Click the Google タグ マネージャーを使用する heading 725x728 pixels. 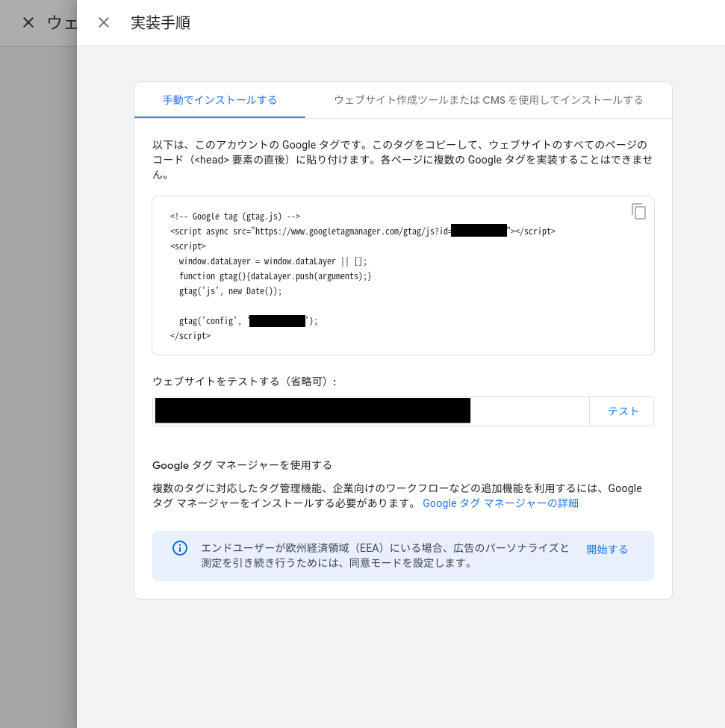[x=242, y=465]
